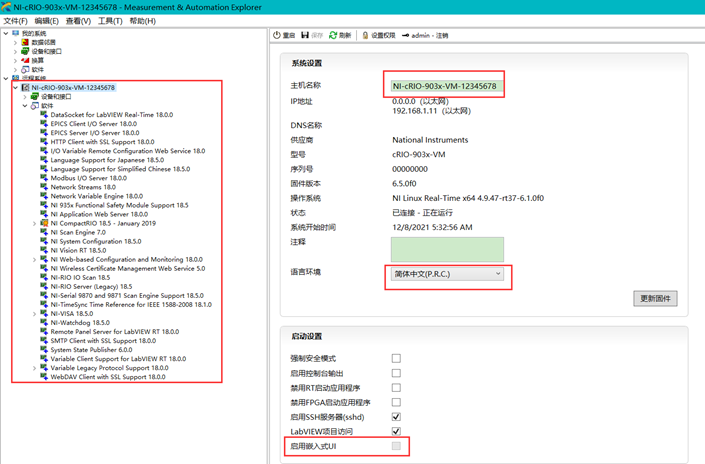Expand Variable Legacy Protocol Support 18.0.0 node
The height and width of the screenshot is (464, 705).
pyautogui.click(x=34, y=368)
